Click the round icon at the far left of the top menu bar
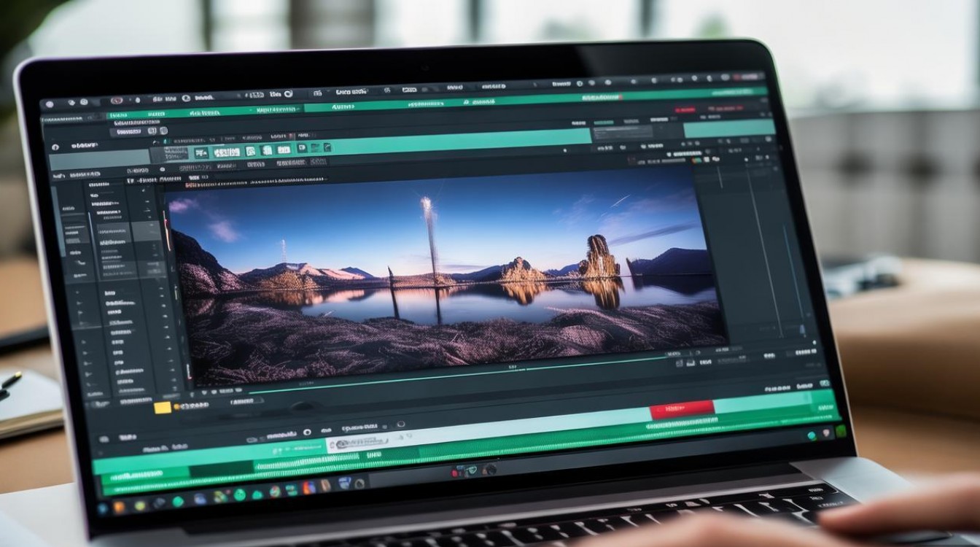This screenshot has width=980, height=547. point(49,104)
